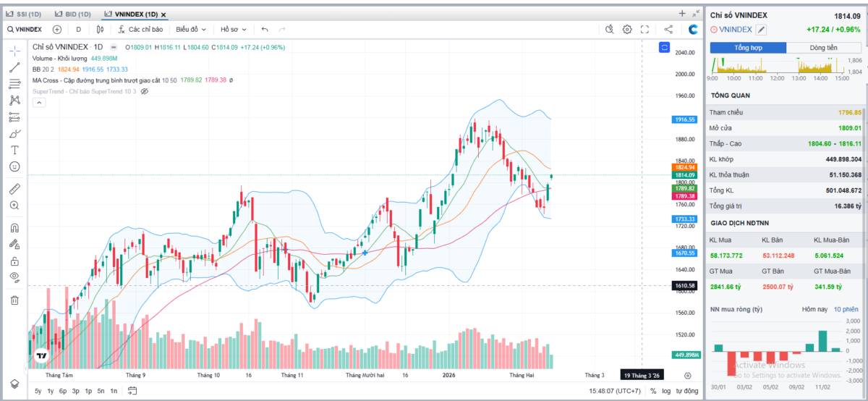
Task: Toggle lock all drawings
Action: point(14,261)
